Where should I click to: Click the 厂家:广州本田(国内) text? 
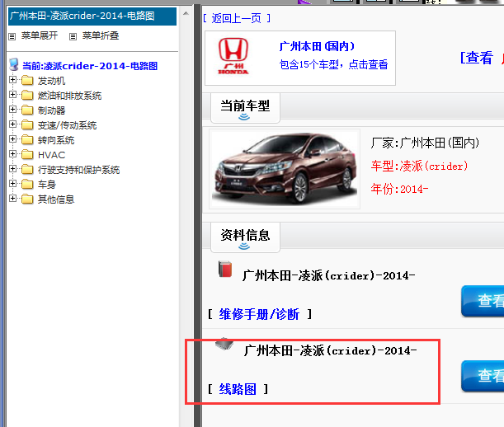point(426,143)
